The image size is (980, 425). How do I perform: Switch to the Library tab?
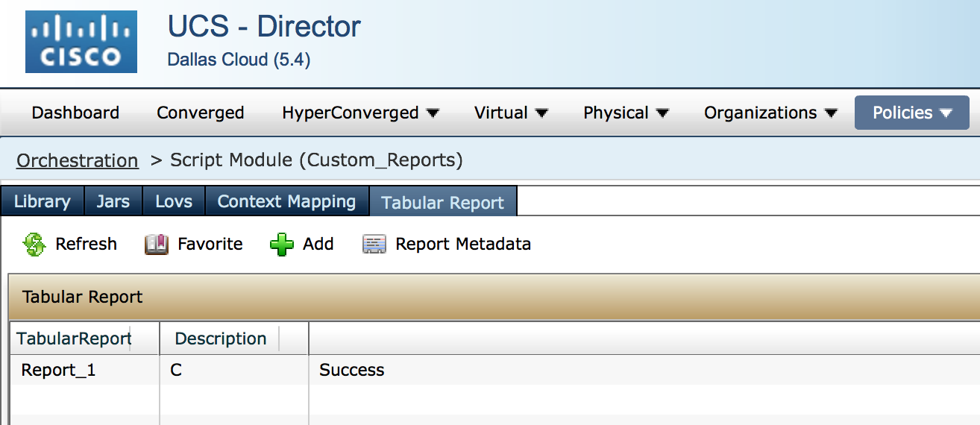point(43,201)
